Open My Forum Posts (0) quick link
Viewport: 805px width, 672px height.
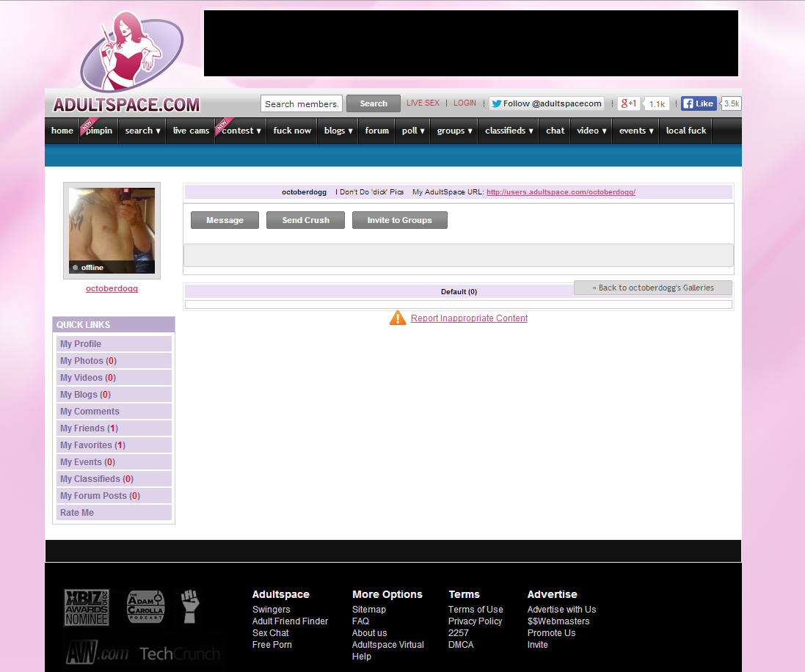pyautogui.click(x=114, y=496)
